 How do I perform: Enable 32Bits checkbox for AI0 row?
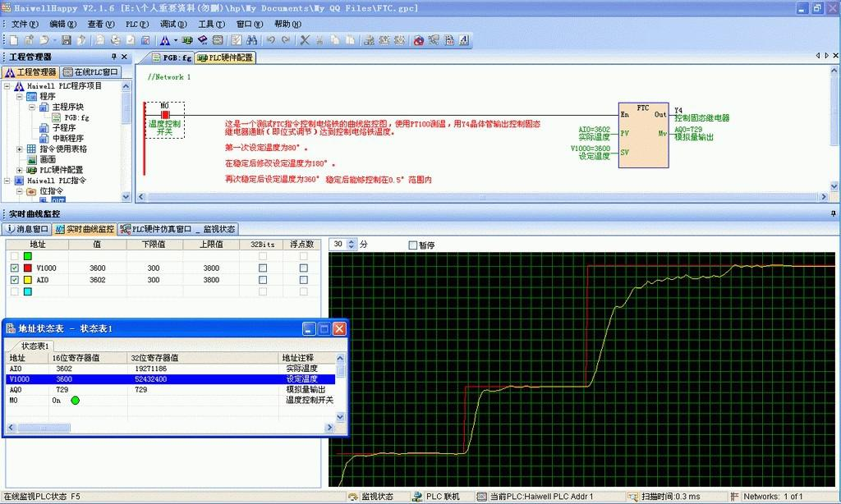[263, 280]
